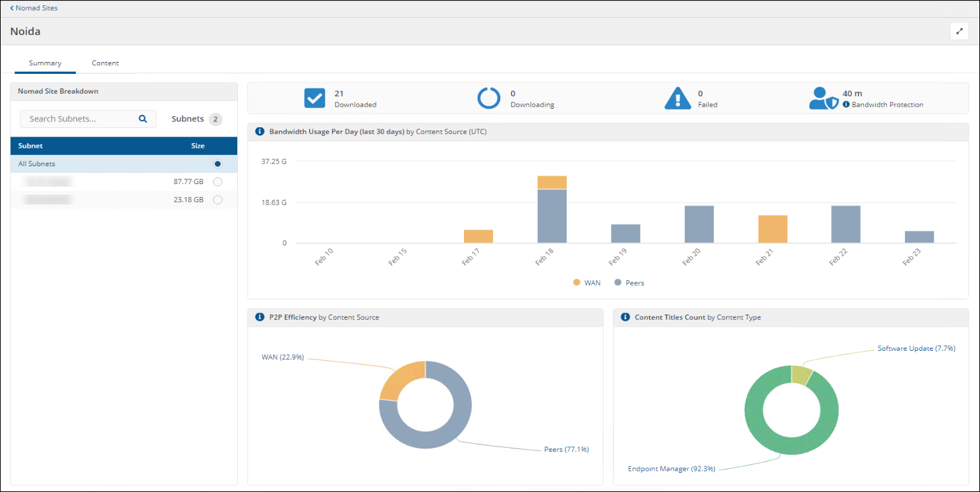Click the Failed warning triangle icon
Screen dimensions: 980x492
click(x=677, y=99)
